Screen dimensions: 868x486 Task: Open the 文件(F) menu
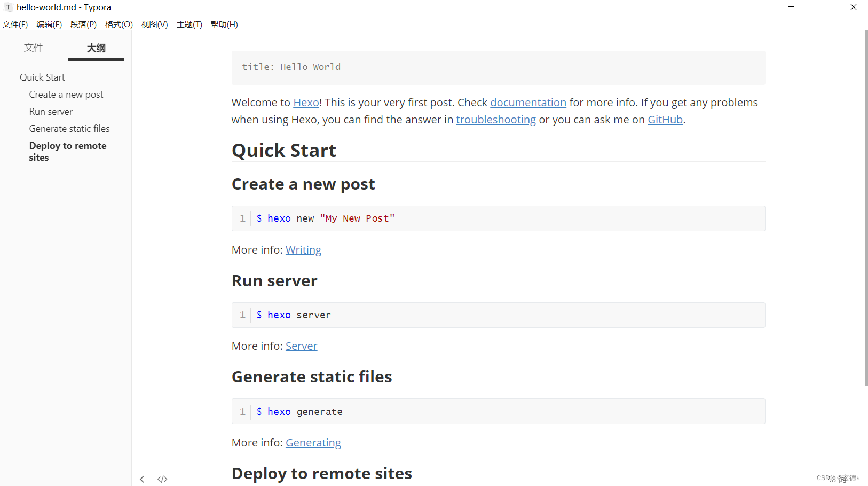coord(15,25)
